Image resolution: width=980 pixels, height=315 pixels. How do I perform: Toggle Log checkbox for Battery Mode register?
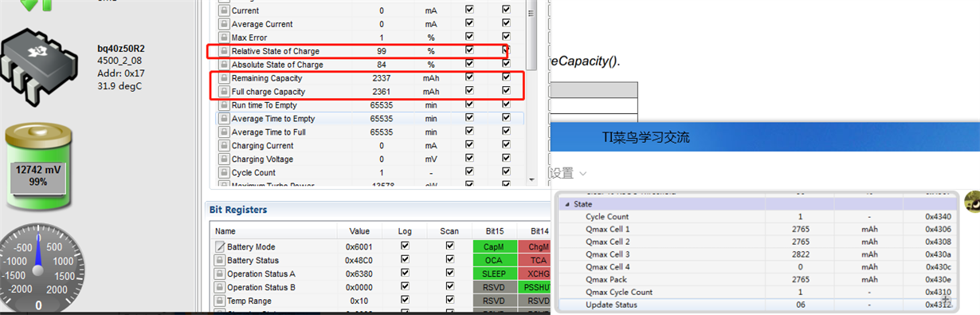(x=405, y=246)
